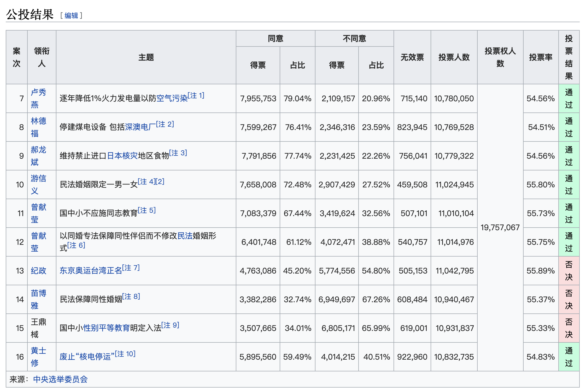586x392 pixels.
Task: Click the 郝龙斌 name link
Action: (x=38, y=150)
